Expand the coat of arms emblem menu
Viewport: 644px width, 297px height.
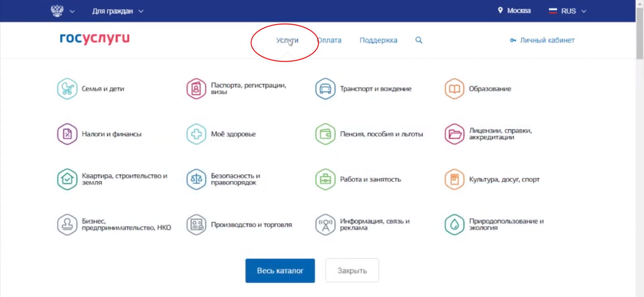(62, 11)
